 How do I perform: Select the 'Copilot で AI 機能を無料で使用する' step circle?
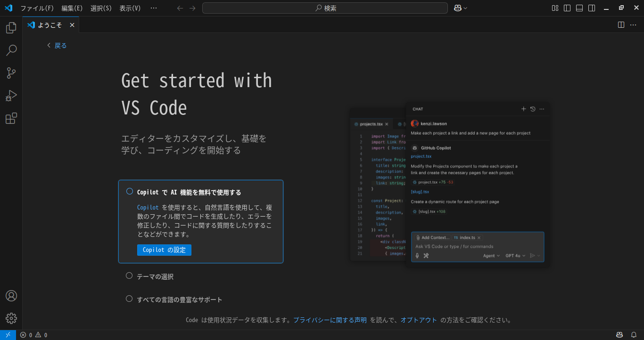130,192
